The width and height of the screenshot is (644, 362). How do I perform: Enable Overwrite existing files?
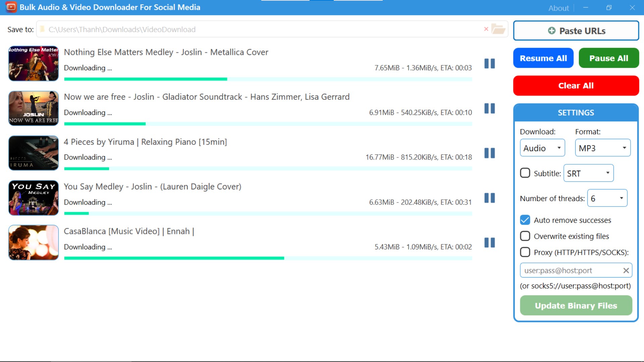(525, 236)
